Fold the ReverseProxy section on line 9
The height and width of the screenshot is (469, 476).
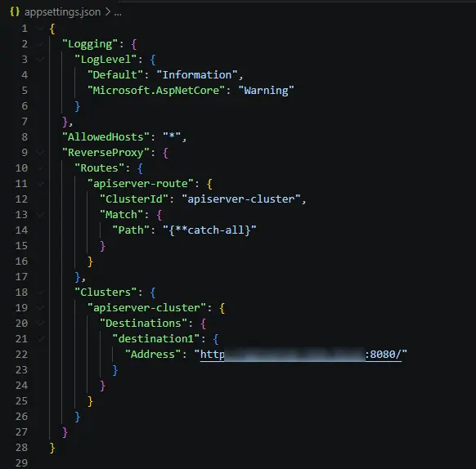tap(40, 153)
